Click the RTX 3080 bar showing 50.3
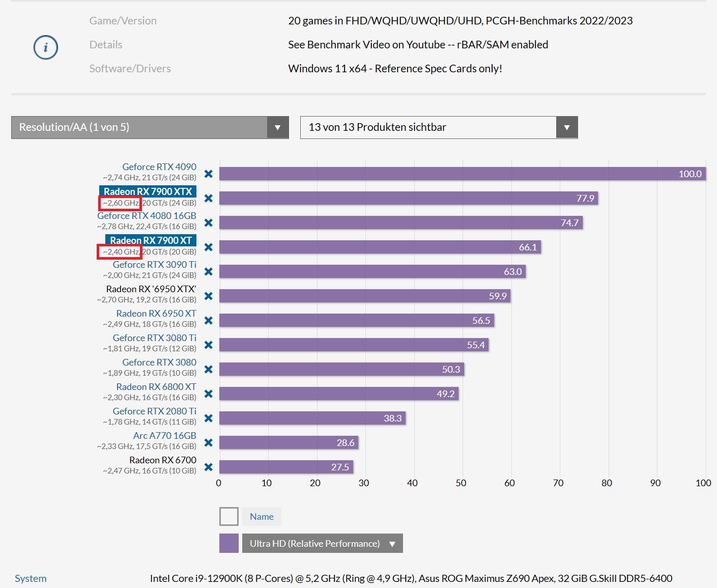Screen dimensions: 717x588 (341, 369)
